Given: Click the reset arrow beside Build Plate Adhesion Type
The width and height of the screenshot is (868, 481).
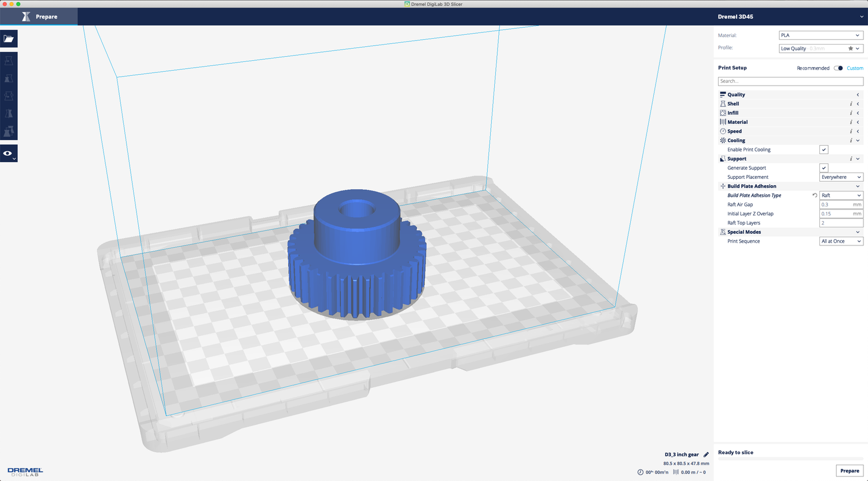Looking at the screenshot, I should [815, 196].
